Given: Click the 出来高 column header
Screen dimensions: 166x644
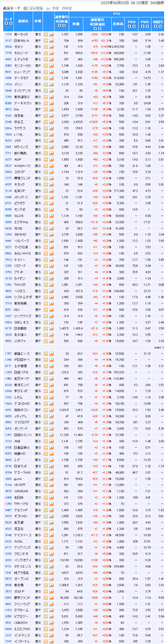Looking at the screenshot, I should pos(118,24).
